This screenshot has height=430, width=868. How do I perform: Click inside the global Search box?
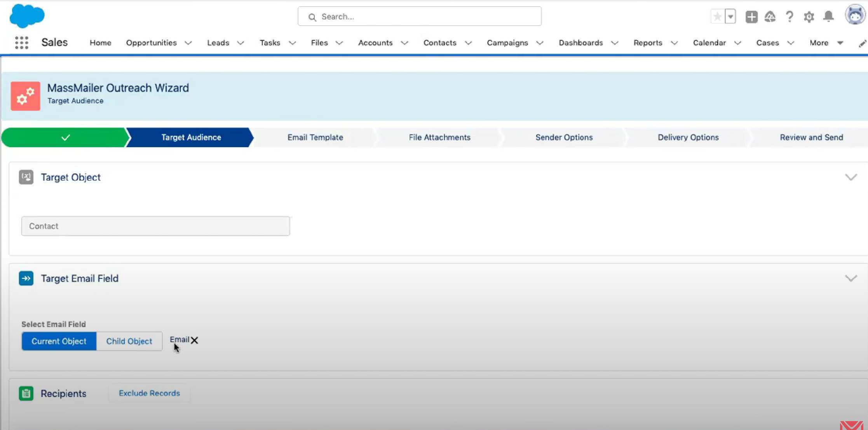point(419,16)
